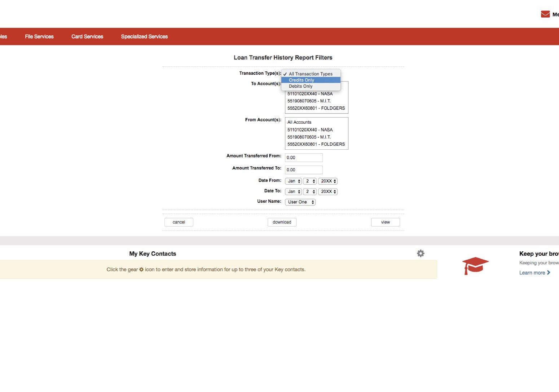Open the month selector in Date From
This screenshot has width=559, height=392.
pyautogui.click(x=293, y=181)
